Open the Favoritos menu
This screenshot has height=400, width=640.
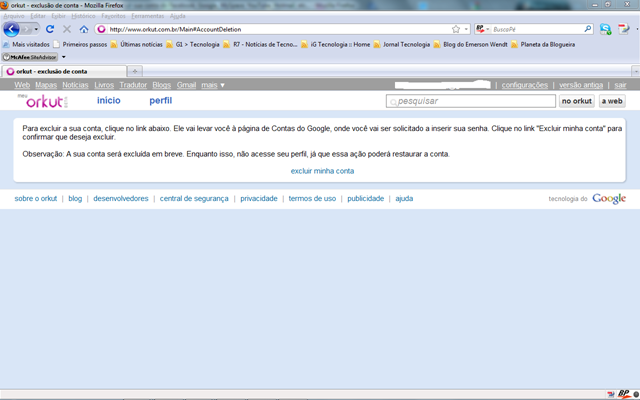coord(113,16)
